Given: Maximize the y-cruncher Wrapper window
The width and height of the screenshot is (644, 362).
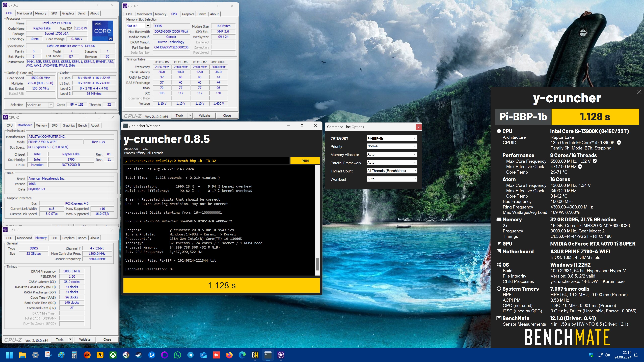Looking at the screenshot, I should tap(302, 126).
